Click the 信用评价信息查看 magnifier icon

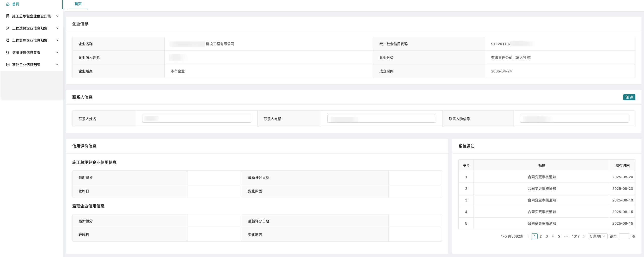8,53
